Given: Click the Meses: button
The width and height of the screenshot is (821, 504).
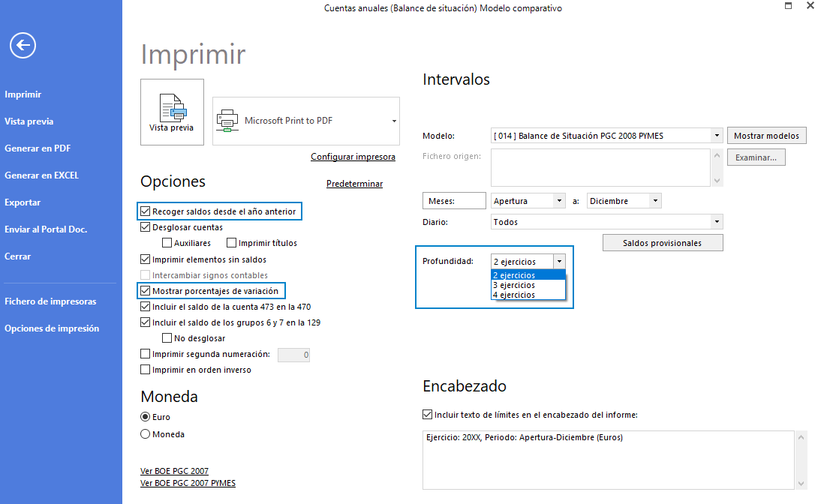Looking at the screenshot, I should 454,201.
